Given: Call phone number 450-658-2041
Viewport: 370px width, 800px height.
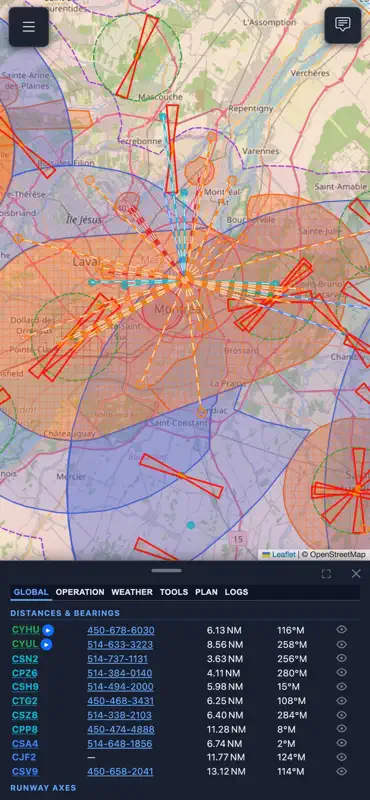Looking at the screenshot, I should point(120,772).
